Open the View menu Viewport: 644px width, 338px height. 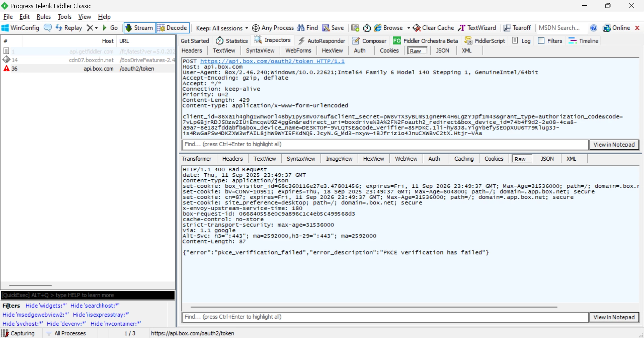tap(85, 17)
